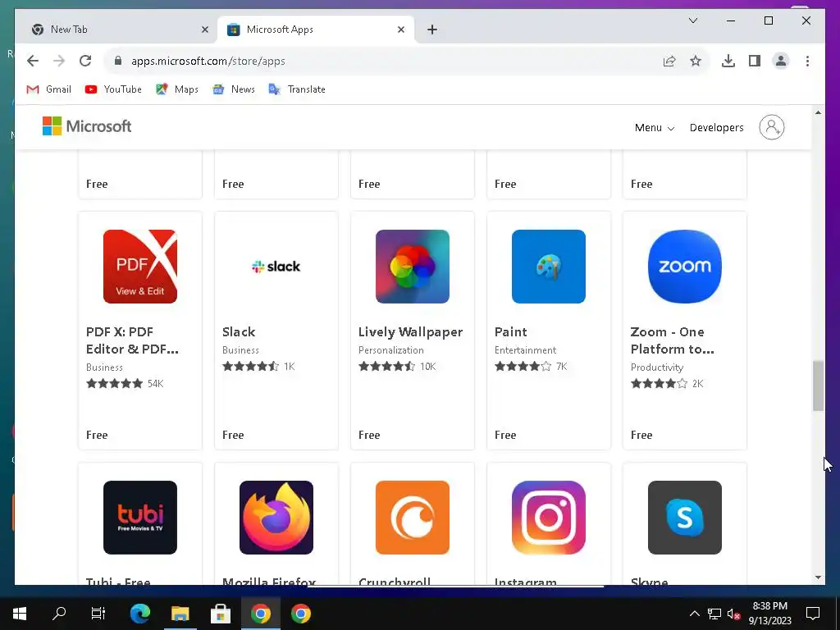
Task: Click the scrollbar up arrow
Action: [x=818, y=112]
